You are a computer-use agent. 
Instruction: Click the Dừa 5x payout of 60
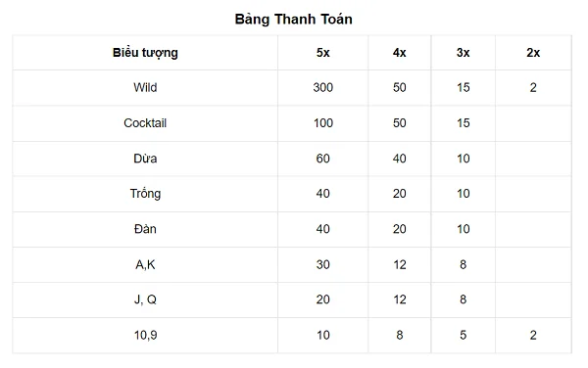(322, 159)
